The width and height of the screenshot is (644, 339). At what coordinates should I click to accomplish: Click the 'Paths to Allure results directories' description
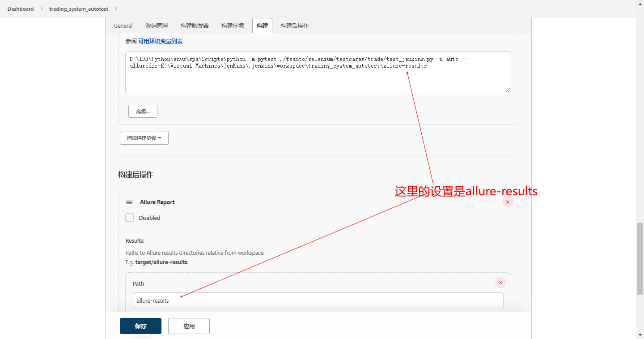coord(195,253)
